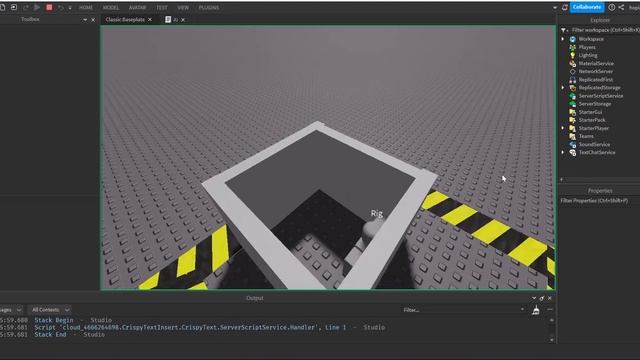The height and width of the screenshot is (360, 640).
Task: Open the VIEW ribbon tab
Action: click(183, 8)
